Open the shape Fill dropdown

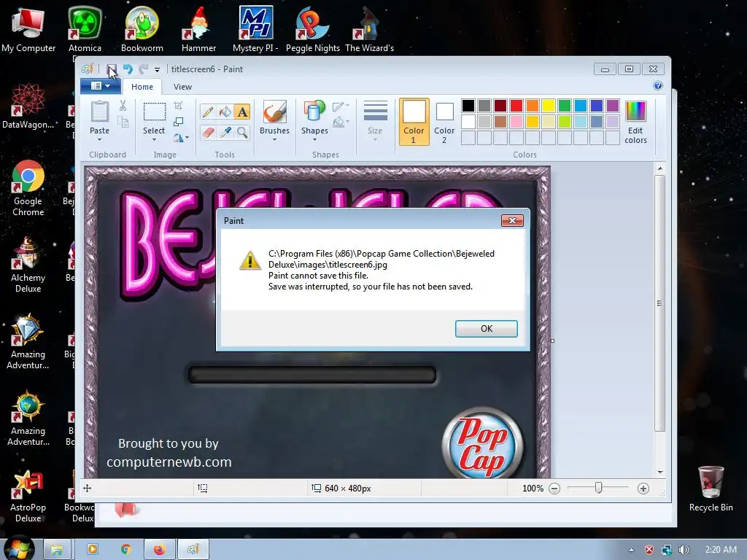341,122
